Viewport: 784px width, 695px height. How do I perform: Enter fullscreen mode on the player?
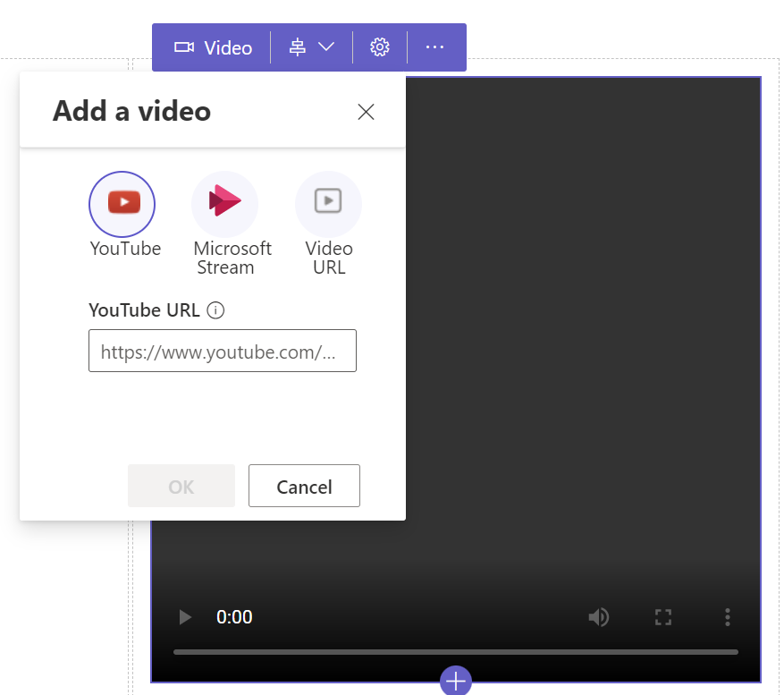[x=663, y=617]
